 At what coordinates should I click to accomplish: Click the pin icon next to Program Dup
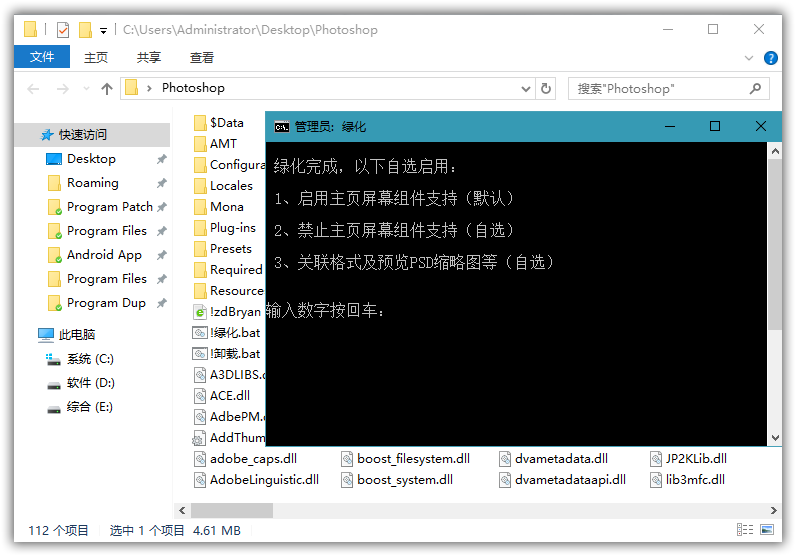[x=161, y=304]
